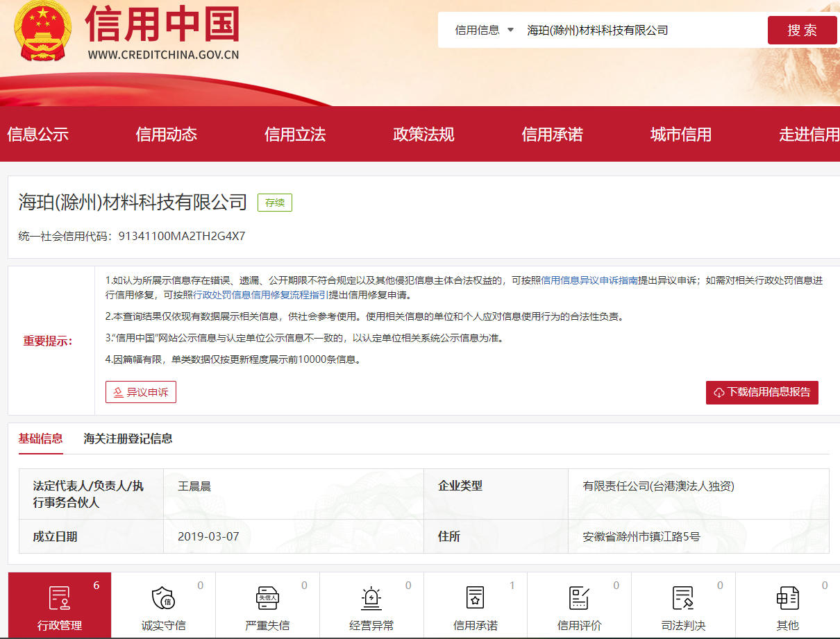
Task: Open the 城市信用 menu
Action: point(681,135)
